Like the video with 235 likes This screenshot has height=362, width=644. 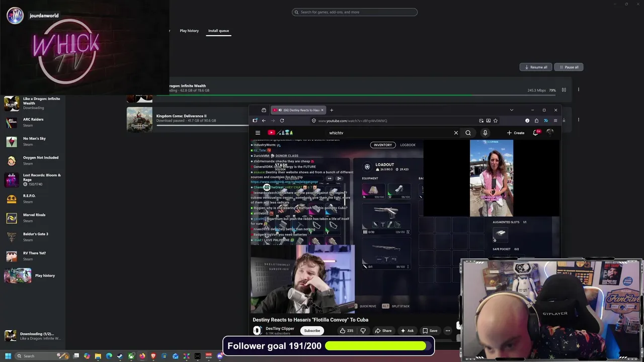(x=346, y=330)
